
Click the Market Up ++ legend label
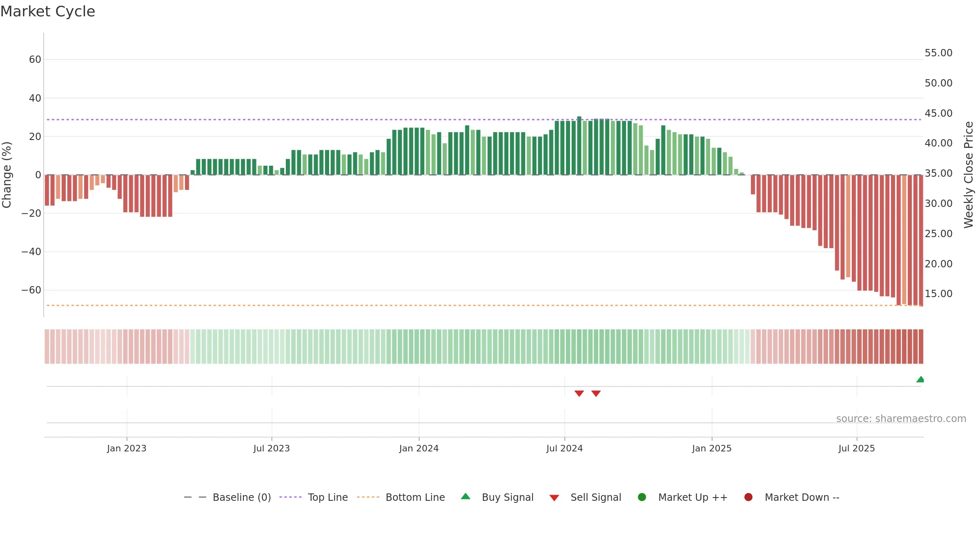pos(693,497)
